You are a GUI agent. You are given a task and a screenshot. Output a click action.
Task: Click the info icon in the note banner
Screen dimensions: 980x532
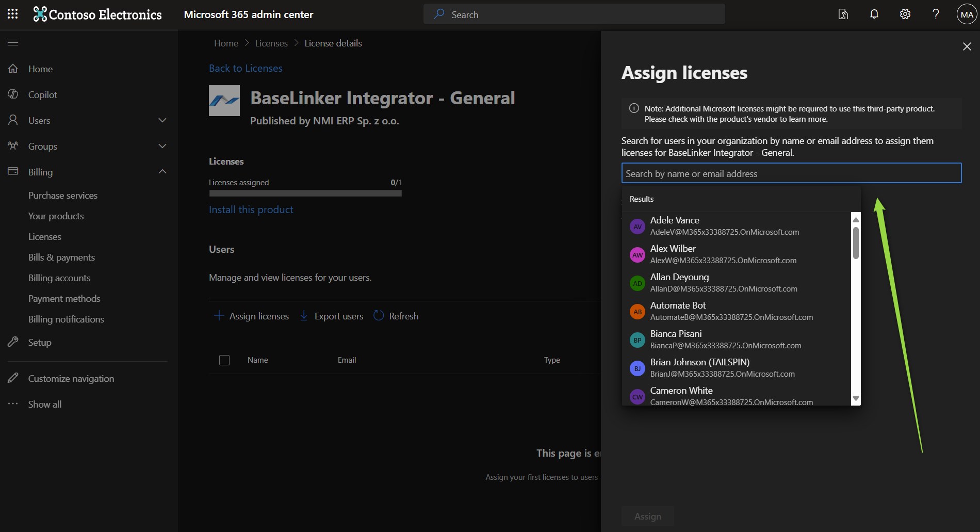coord(634,108)
